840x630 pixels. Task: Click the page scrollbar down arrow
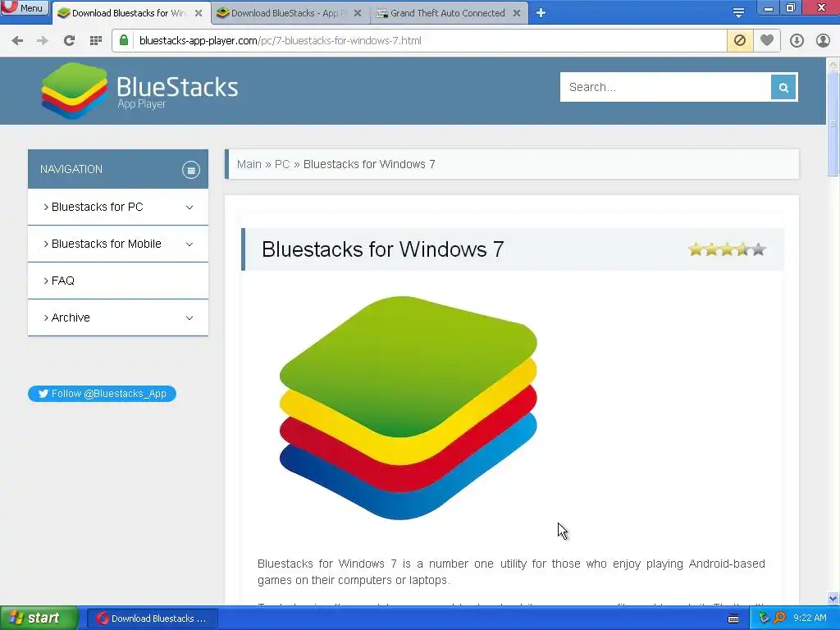pos(833,598)
